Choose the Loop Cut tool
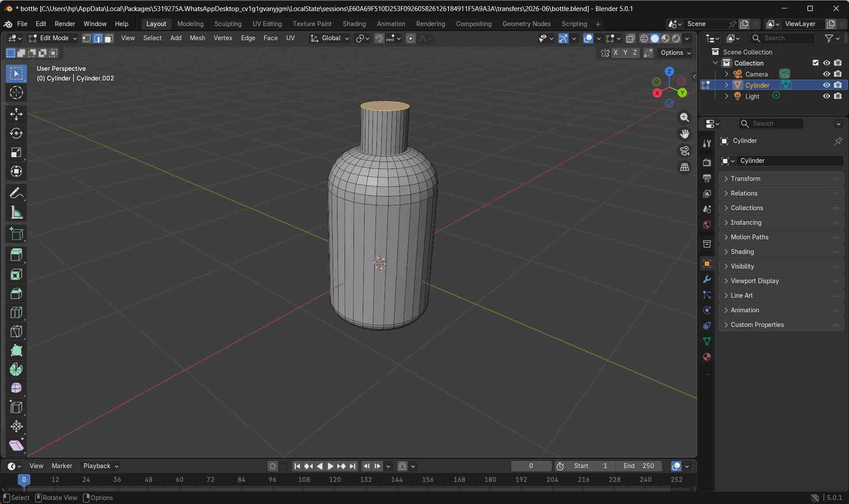Screen dimensions: 849x504 tap(16, 312)
